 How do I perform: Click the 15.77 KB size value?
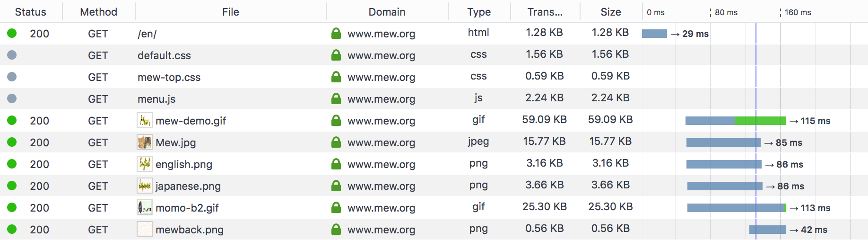[x=610, y=141]
